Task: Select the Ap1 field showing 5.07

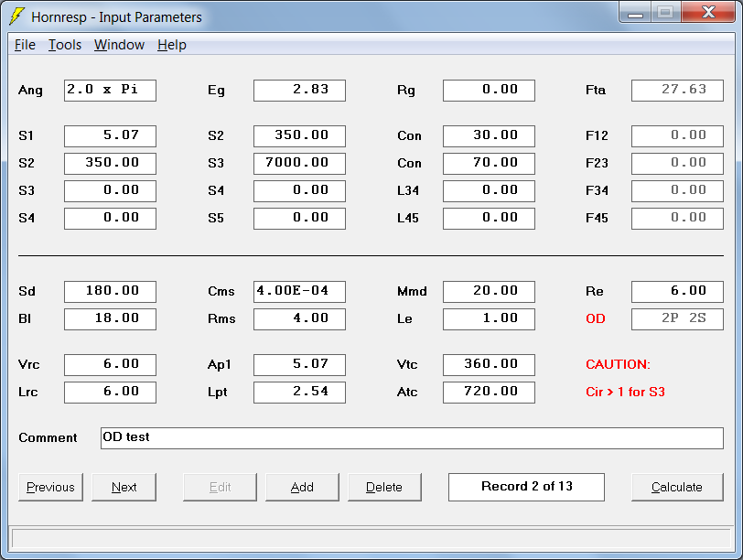Action: tap(299, 365)
